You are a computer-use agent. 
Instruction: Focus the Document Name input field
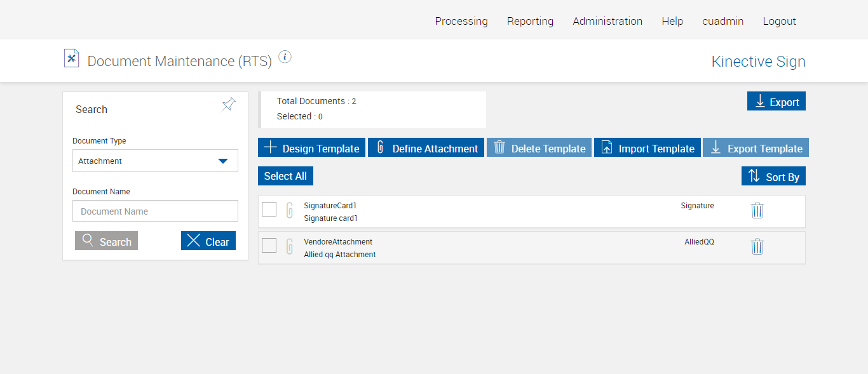(x=155, y=211)
